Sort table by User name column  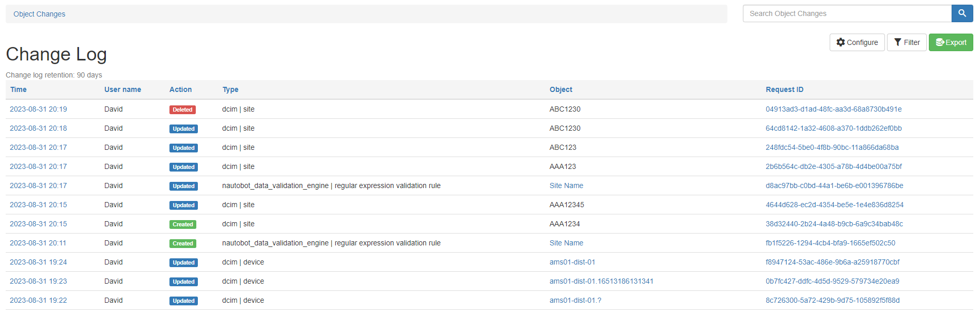pos(122,89)
